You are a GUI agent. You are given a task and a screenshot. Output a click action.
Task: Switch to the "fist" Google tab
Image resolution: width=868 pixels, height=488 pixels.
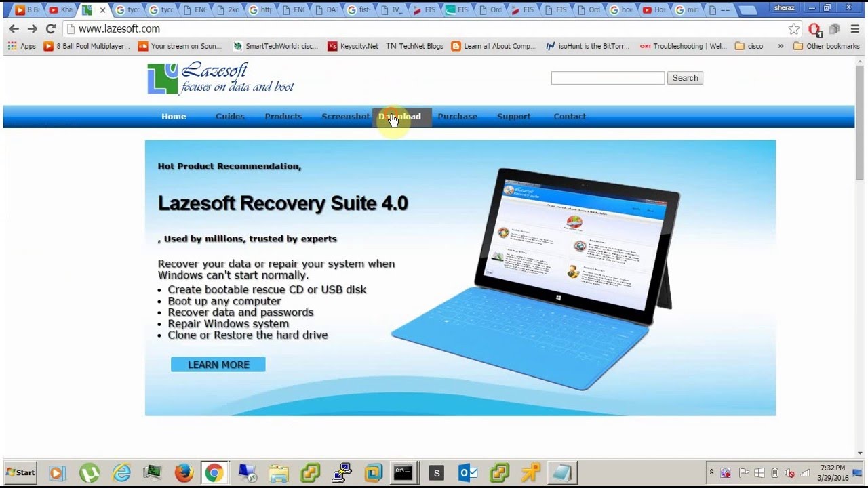click(x=359, y=10)
